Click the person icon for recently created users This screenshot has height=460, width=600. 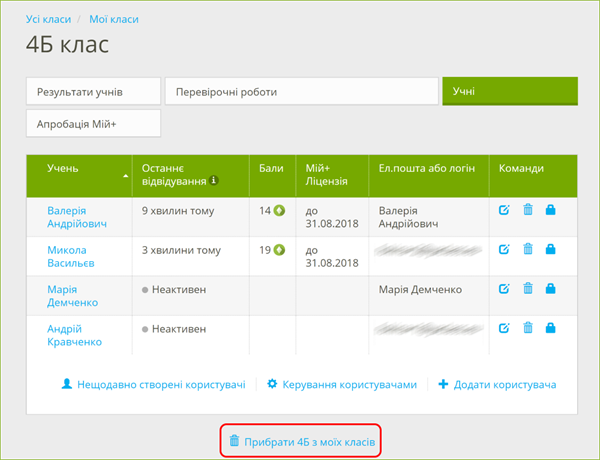click(x=67, y=384)
